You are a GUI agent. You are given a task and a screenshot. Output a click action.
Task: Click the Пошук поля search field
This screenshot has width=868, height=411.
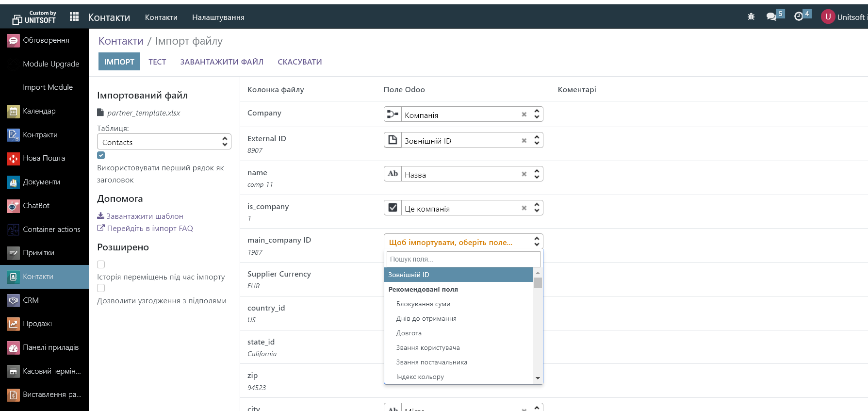pos(463,259)
